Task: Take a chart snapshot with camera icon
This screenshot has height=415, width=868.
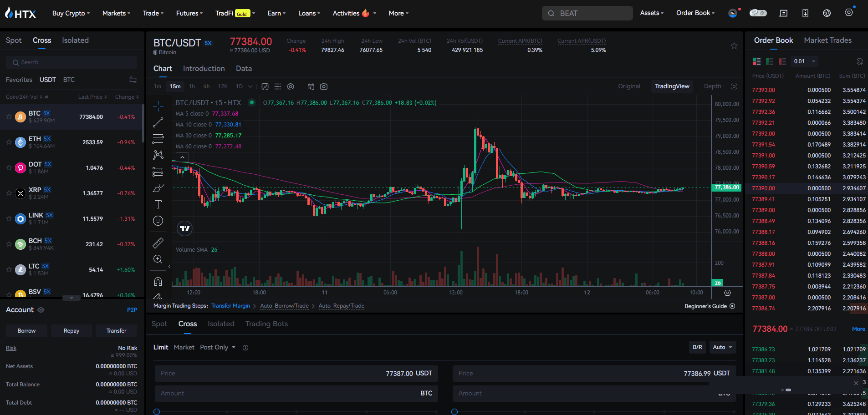Action: (324, 86)
